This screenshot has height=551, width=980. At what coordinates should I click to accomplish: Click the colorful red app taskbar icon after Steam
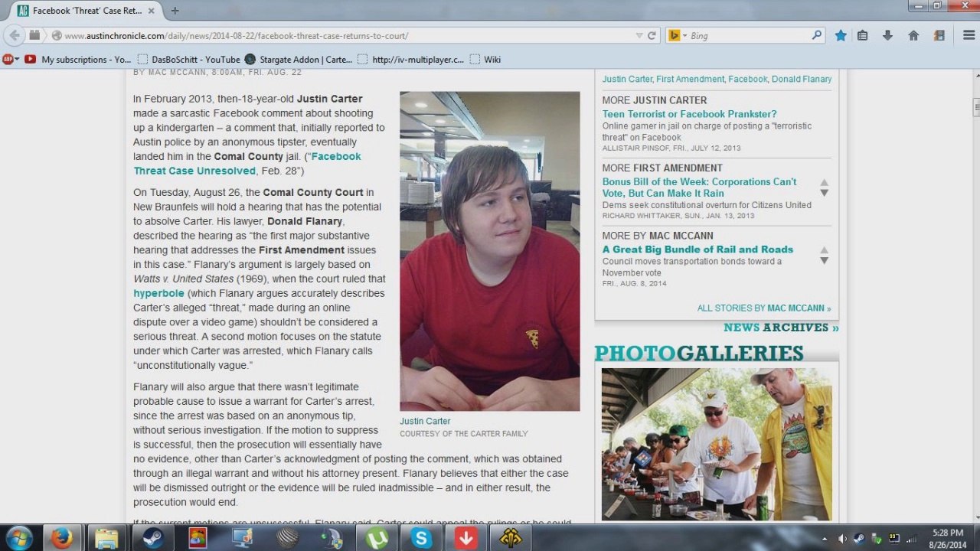[198, 538]
